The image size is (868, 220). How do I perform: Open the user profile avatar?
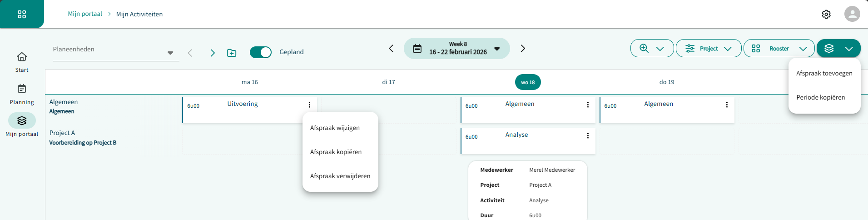852,14
